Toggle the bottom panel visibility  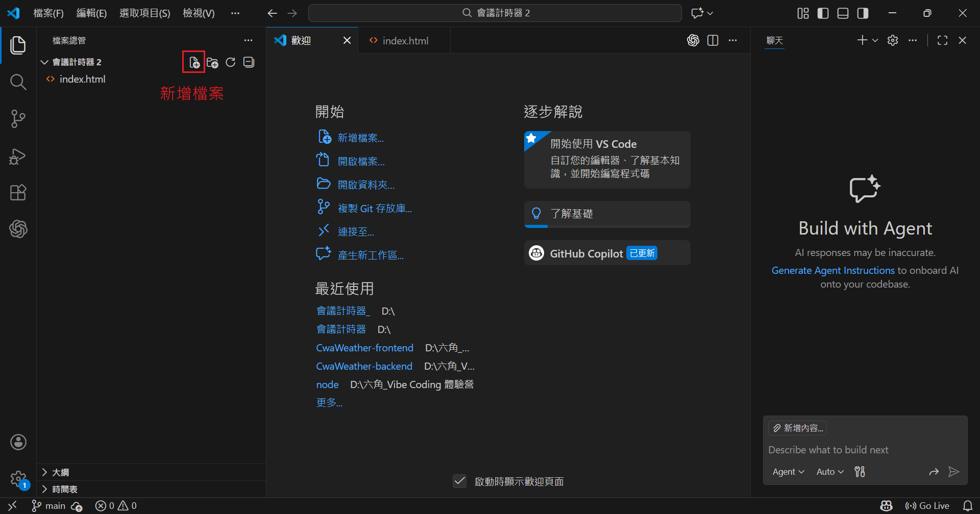point(843,13)
